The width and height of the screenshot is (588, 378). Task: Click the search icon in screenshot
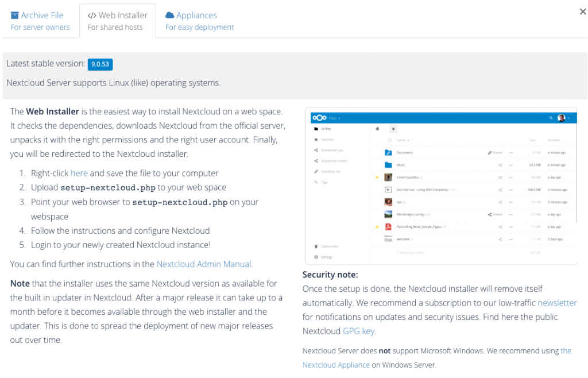pos(551,118)
